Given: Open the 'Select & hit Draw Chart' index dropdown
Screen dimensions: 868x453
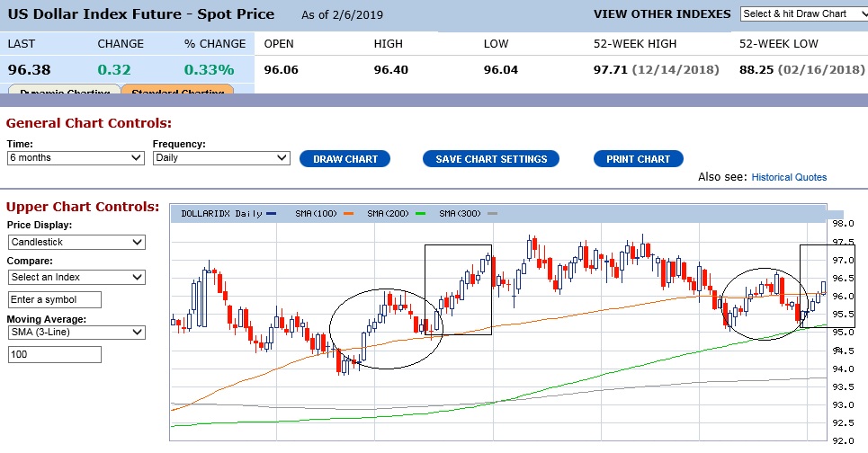Looking at the screenshot, I should [801, 13].
